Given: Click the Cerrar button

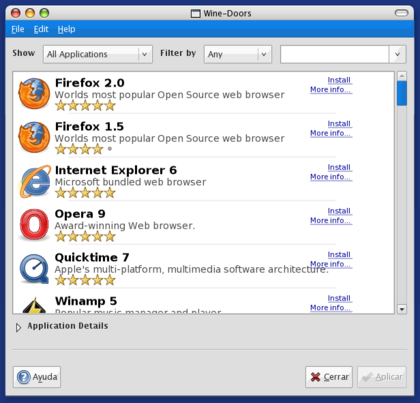Looking at the screenshot, I should point(329,377).
